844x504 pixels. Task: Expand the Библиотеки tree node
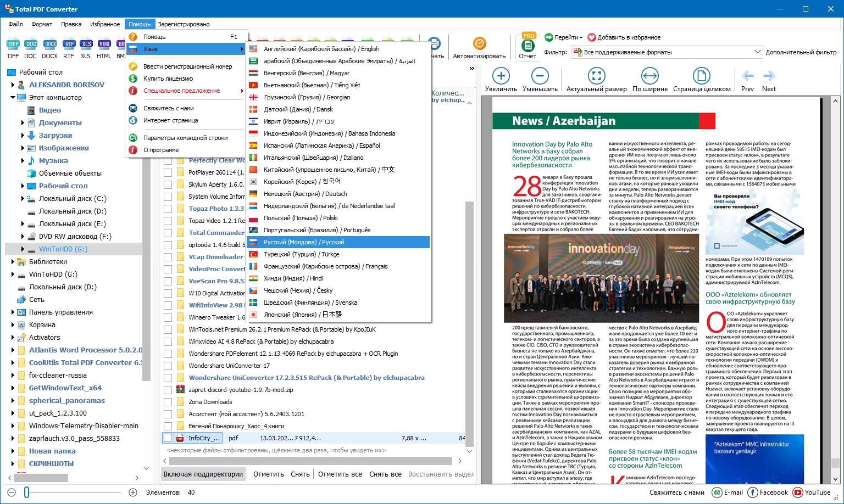tap(13, 262)
